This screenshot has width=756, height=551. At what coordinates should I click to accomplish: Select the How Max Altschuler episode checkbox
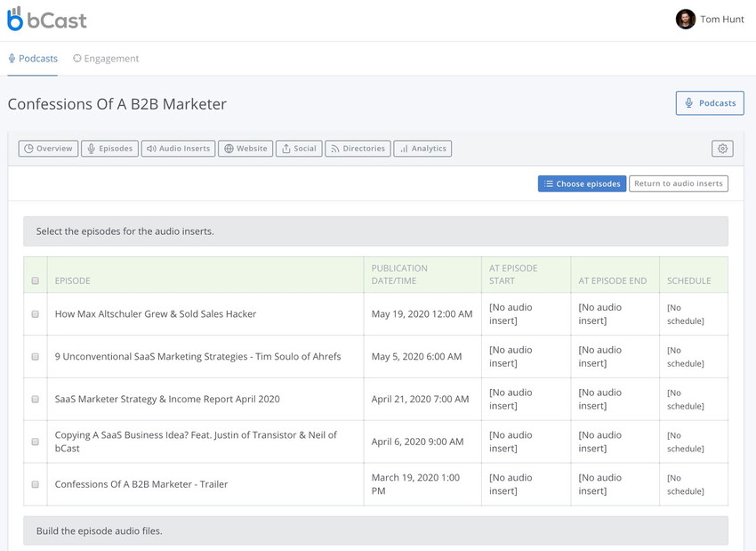click(35, 313)
